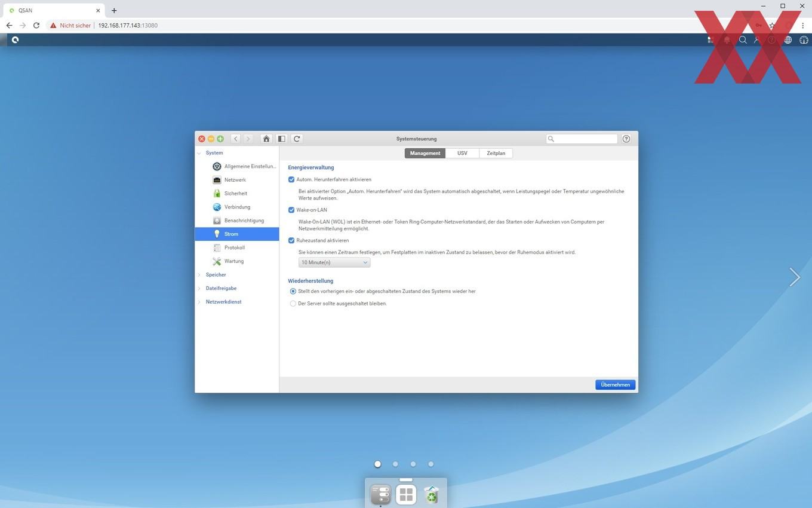Open the recycle bin in the dock
This screenshot has width=812, height=508.
[x=431, y=495]
